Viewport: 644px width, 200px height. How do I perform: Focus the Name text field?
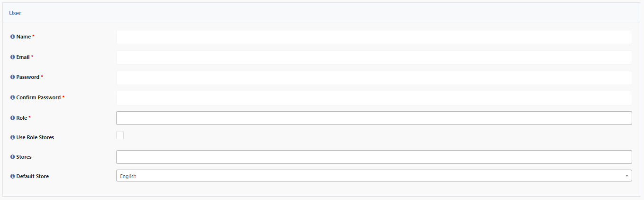pyautogui.click(x=374, y=37)
